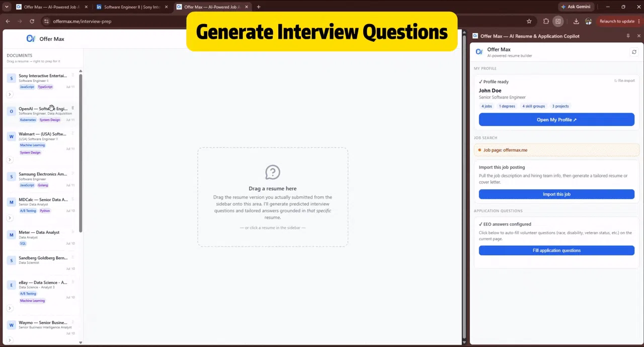Click Relaunch to update button
Viewport: 644px width, 347px height.
[x=617, y=21]
